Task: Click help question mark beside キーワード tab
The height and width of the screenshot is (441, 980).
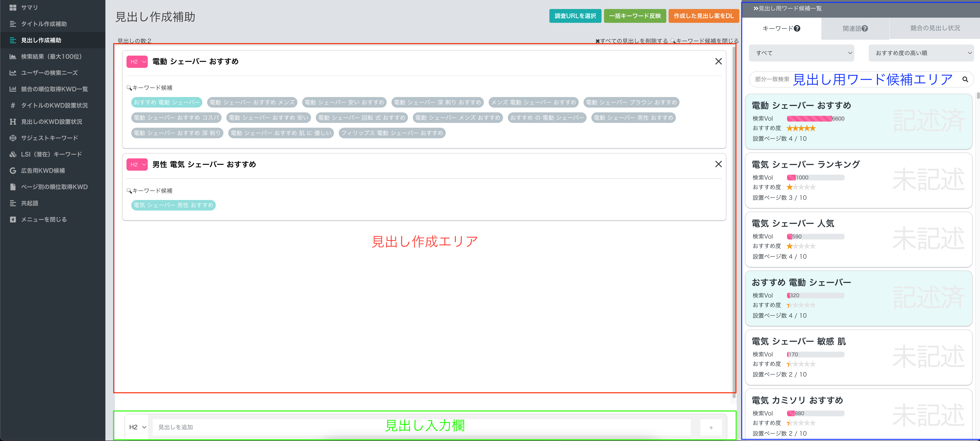Action: click(797, 29)
